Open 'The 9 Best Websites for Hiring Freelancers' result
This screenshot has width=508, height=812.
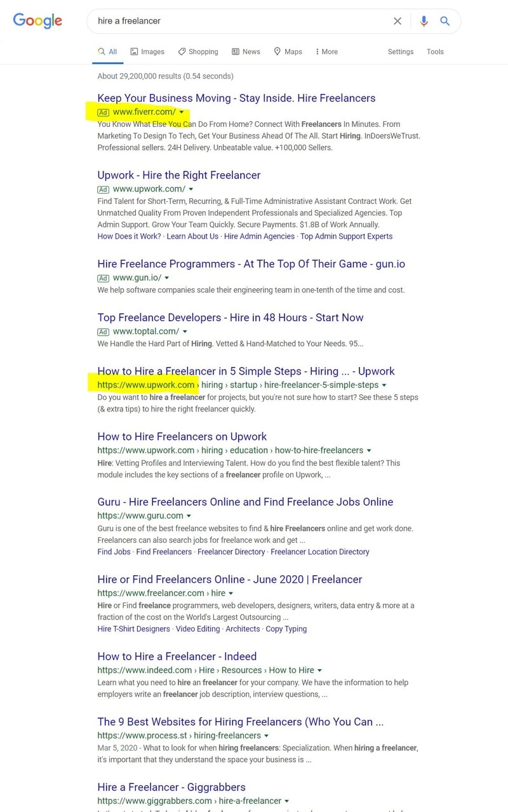click(241, 722)
